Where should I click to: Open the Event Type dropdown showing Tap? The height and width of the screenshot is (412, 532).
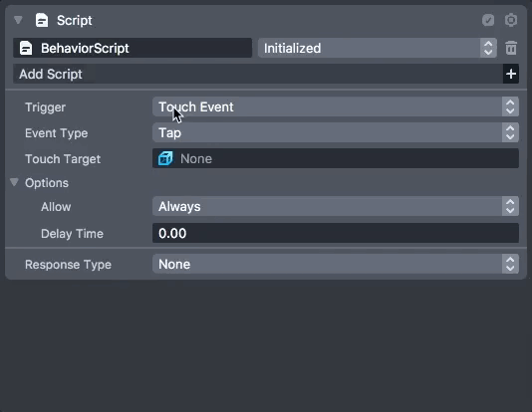pos(336,132)
